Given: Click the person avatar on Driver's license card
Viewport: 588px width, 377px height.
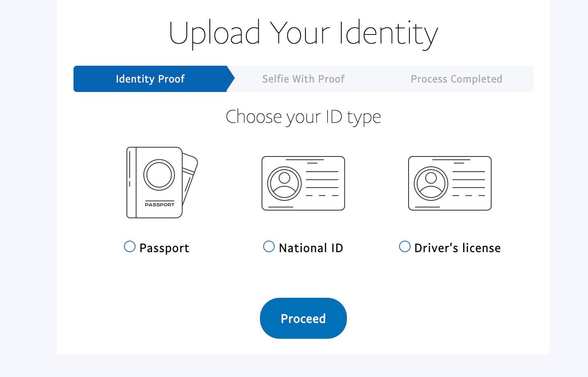Looking at the screenshot, I should tap(431, 183).
